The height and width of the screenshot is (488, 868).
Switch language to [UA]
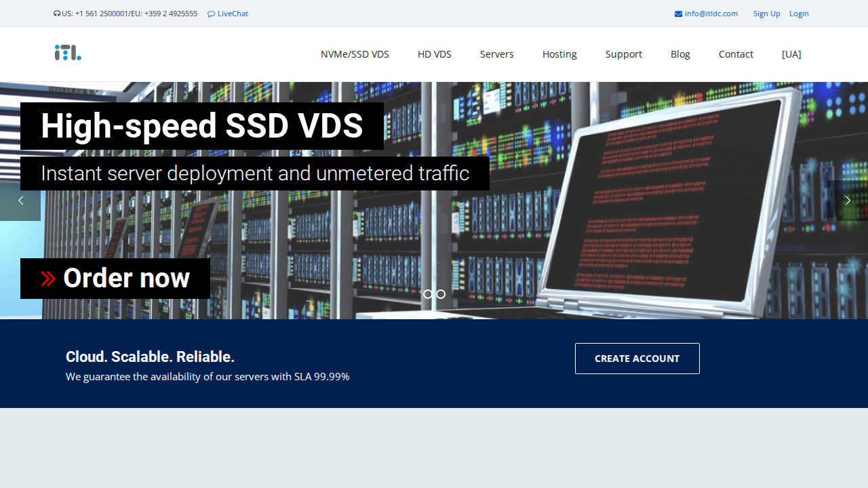[x=791, y=54]
